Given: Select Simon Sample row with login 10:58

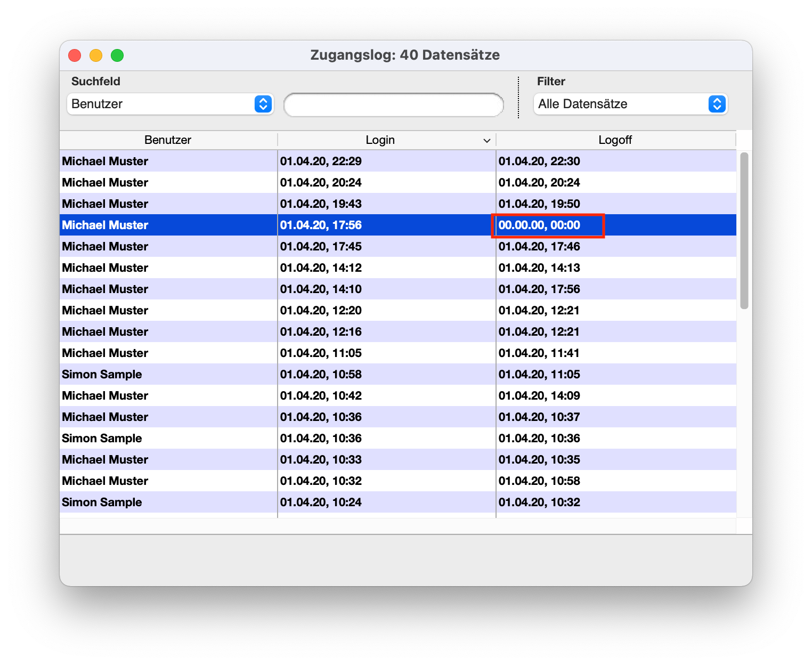Looking at the screenshot, I should click(x=398, y=374).
